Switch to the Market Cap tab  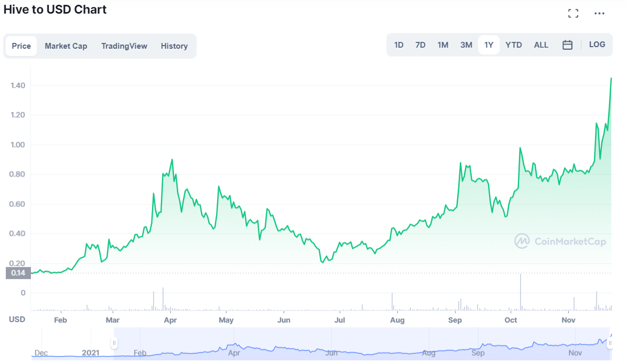point(66,46)
